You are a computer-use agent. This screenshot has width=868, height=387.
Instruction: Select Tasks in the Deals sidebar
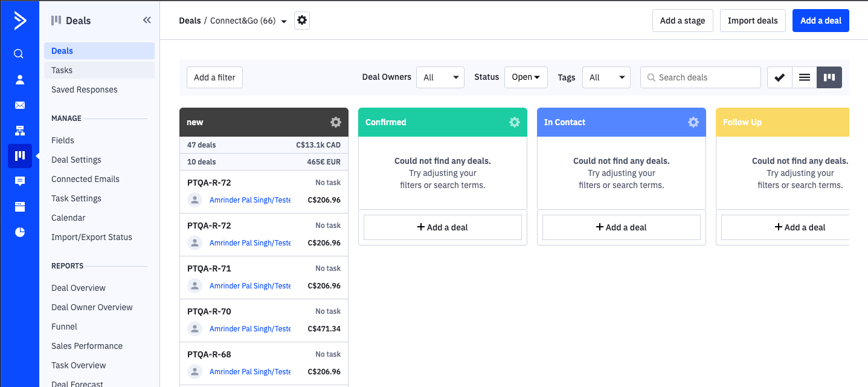62,70
